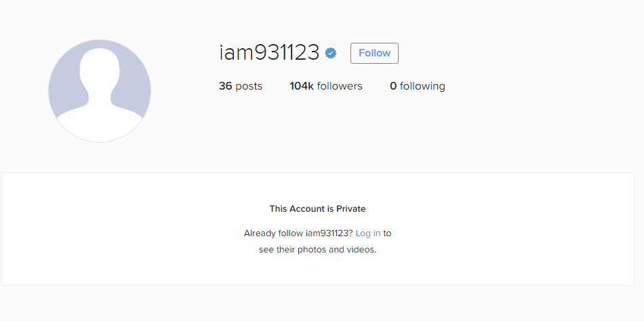Select the iam931123 username heading
Image resolution: width=644 pixels, height=321 pixels.
pos(269,53)
